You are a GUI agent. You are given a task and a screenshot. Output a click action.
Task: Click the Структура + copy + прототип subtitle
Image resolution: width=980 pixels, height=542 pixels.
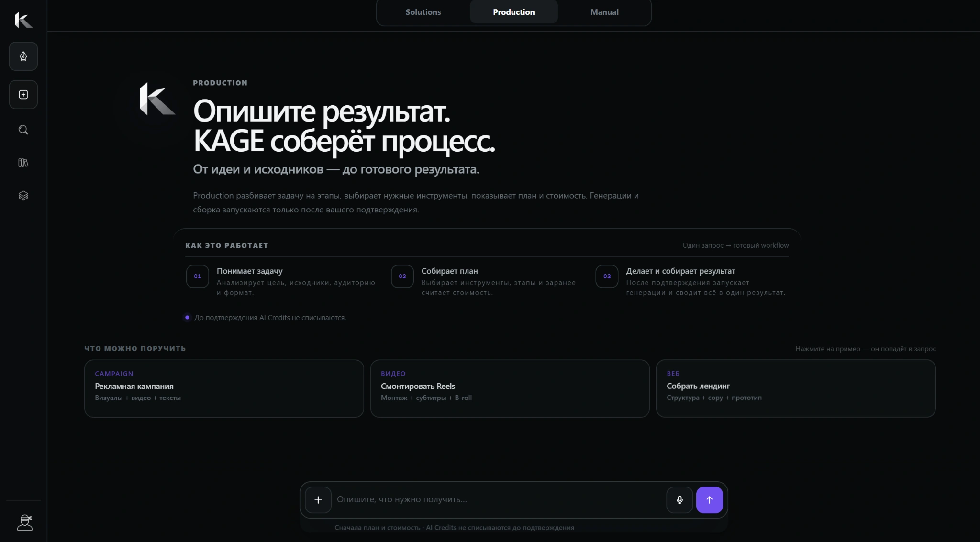tap(714, 398)
